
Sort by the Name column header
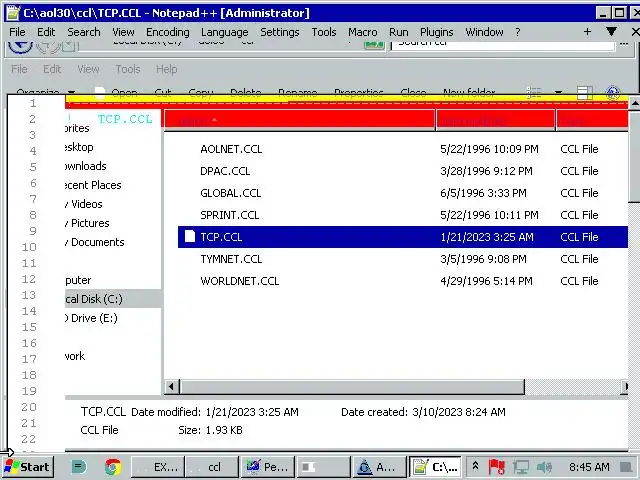tap(300, 120)
